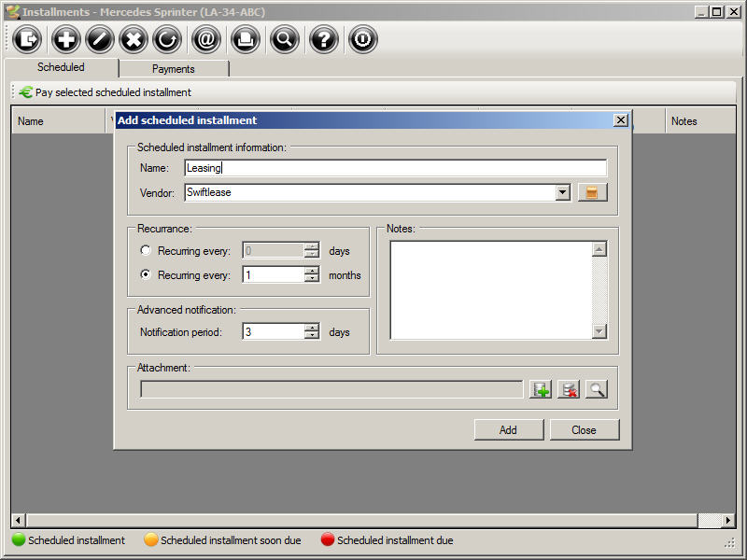The image size is (747, 560).
Task: Click the delete (X) toolbar icon
Action: tap(134, 39)
